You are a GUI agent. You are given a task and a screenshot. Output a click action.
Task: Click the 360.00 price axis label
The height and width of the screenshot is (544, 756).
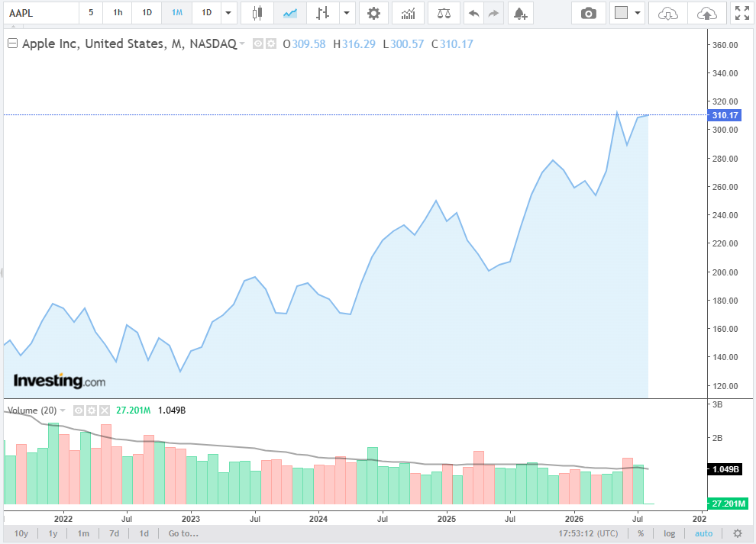coord(725,45)
